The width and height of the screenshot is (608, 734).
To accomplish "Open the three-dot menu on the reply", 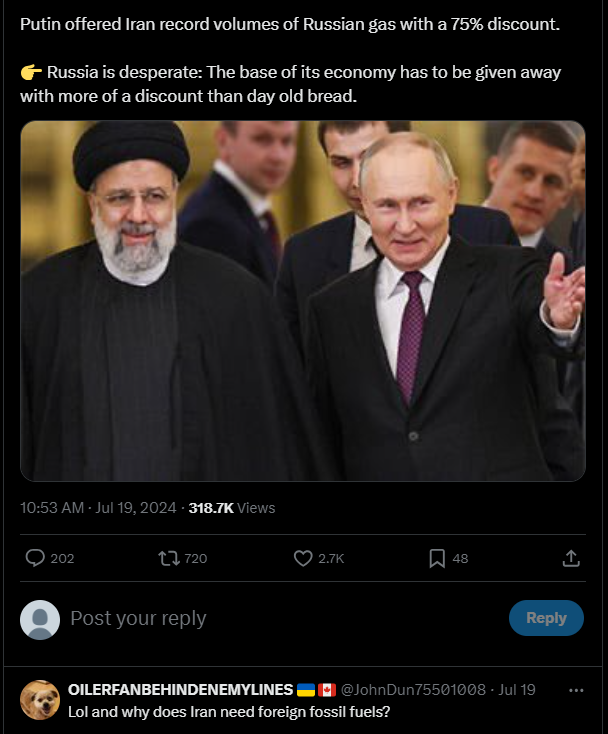I will (x=576, y=690).
